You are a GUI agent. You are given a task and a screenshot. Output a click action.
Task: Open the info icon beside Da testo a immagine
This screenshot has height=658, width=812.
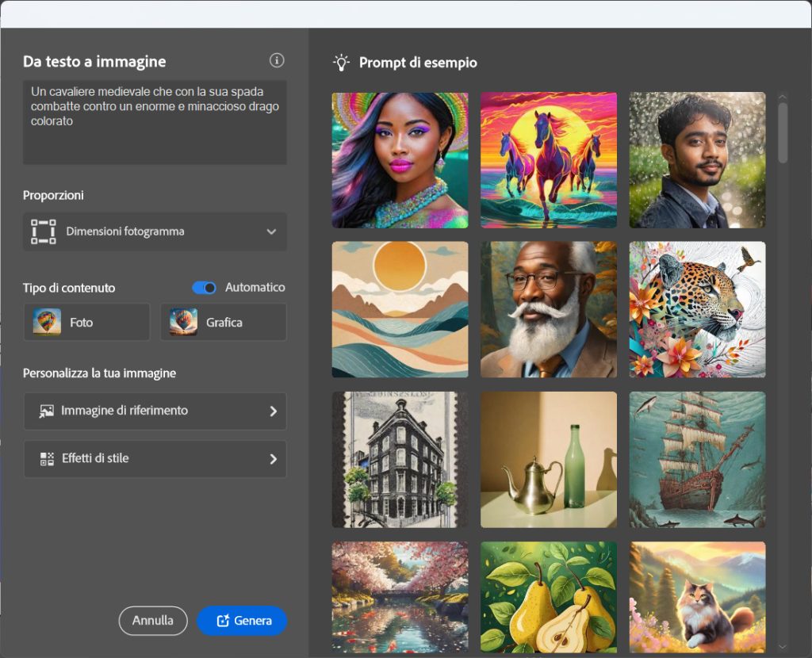click(x=277, y=60)
